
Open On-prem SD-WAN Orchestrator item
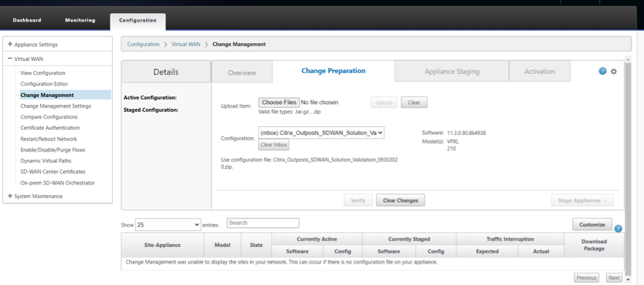pos(57,183)
